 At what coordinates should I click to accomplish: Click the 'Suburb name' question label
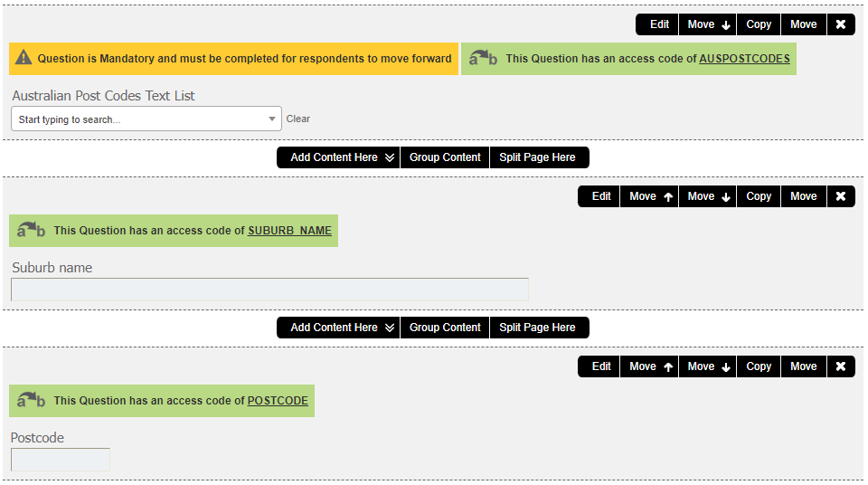(x=52, y=267)
